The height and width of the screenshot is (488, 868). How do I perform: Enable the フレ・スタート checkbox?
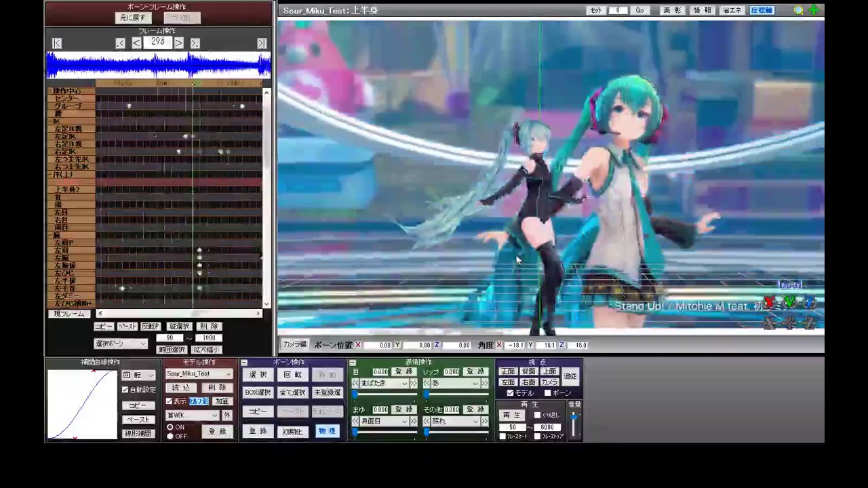[x=502, y=436]
